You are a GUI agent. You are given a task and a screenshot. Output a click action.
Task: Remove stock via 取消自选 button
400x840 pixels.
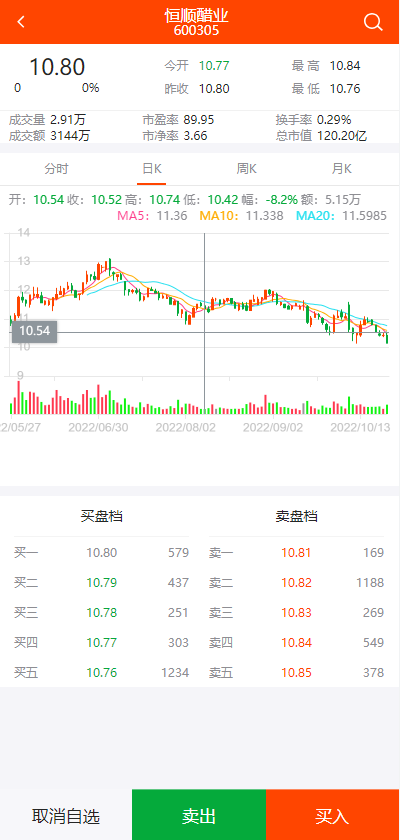66,815
